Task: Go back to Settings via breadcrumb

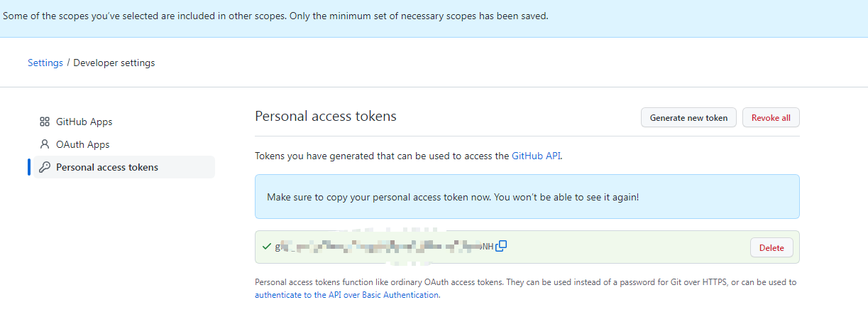Action: pyautogui.click(x=45, y=63)
